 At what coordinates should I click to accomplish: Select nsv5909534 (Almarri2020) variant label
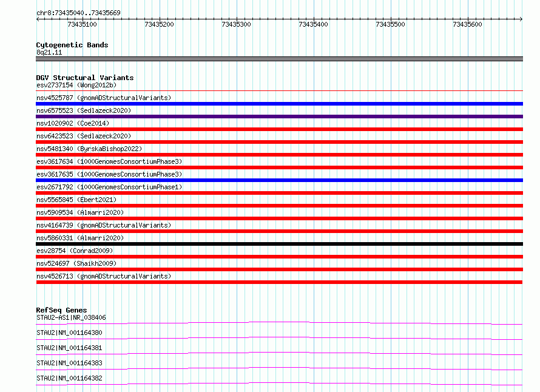pyautogui.click(x=80, y=212)
